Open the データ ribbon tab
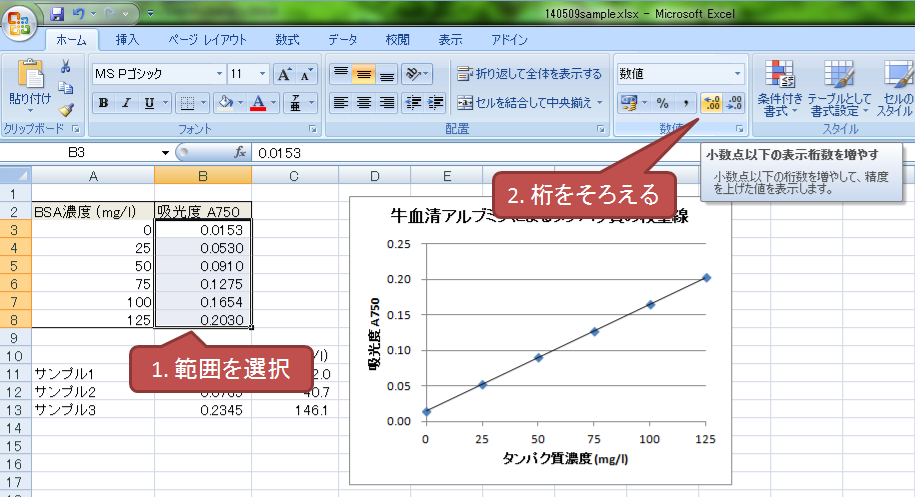Image resolution: width=915 pixels, height=497 pixels. tap(343, 40)
